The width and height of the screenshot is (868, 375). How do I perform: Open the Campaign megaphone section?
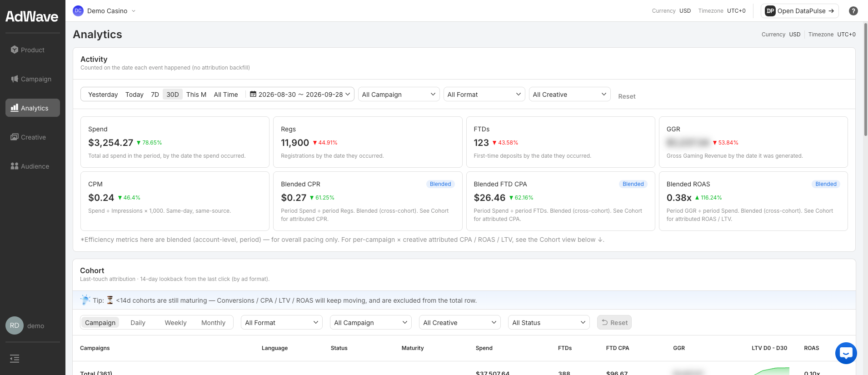pos(33,79)
